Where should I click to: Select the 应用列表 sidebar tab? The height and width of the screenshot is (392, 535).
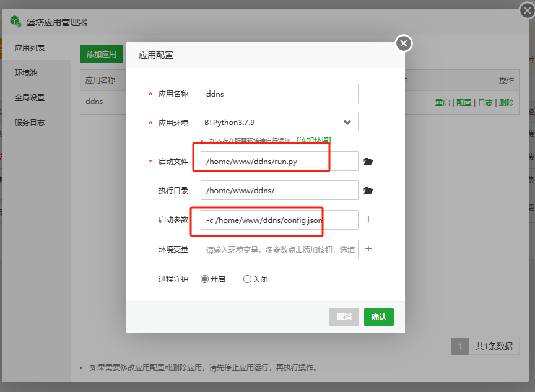[30, 48]
